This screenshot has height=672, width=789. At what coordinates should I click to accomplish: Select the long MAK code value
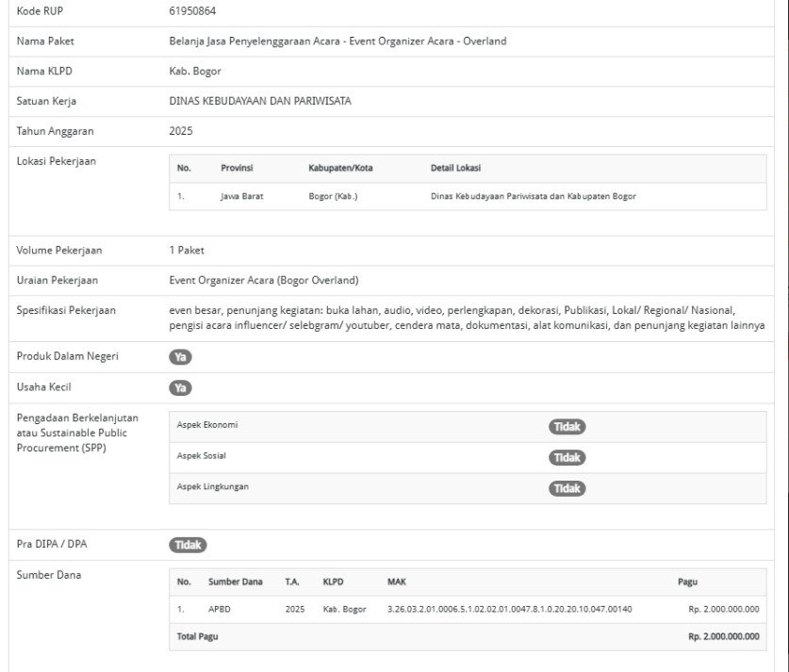[509, 609]
